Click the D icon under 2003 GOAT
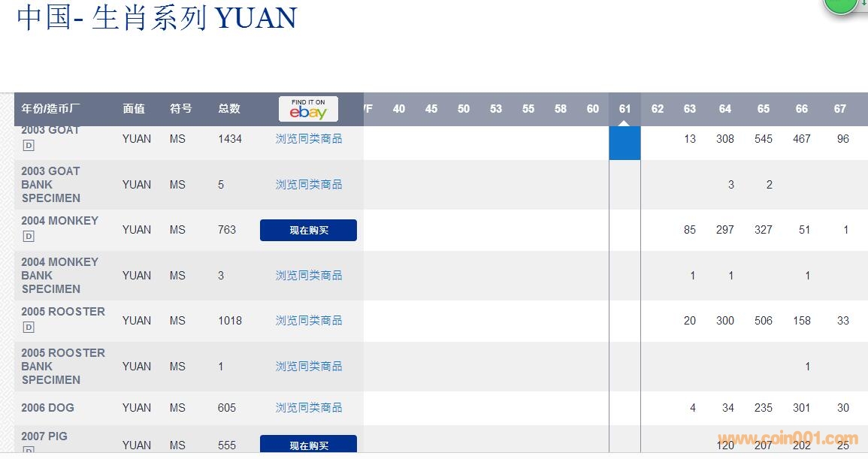 coord(29,146)
